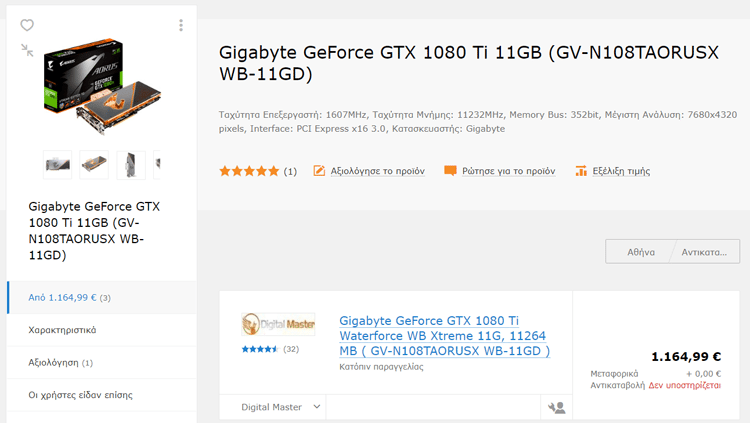The image size is (750, 423).
Task: Click the five-star product rating
Action: [249, 171]
